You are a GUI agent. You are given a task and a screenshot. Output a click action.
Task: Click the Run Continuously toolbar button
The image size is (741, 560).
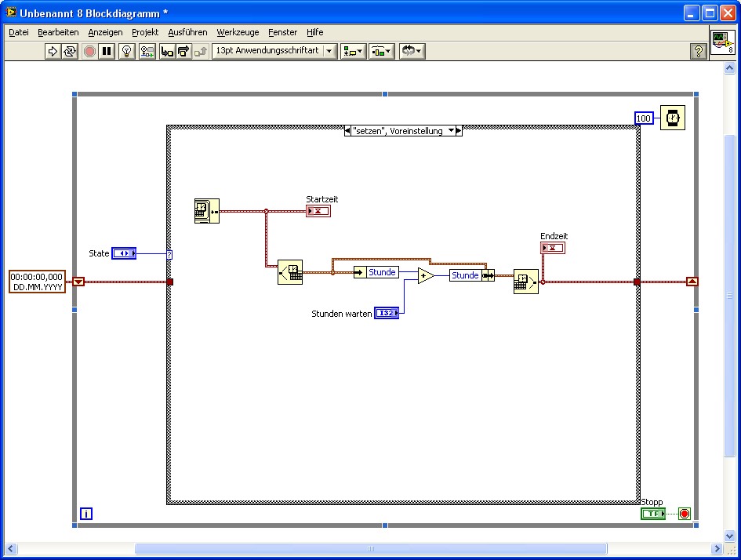(x=70, y=51)
